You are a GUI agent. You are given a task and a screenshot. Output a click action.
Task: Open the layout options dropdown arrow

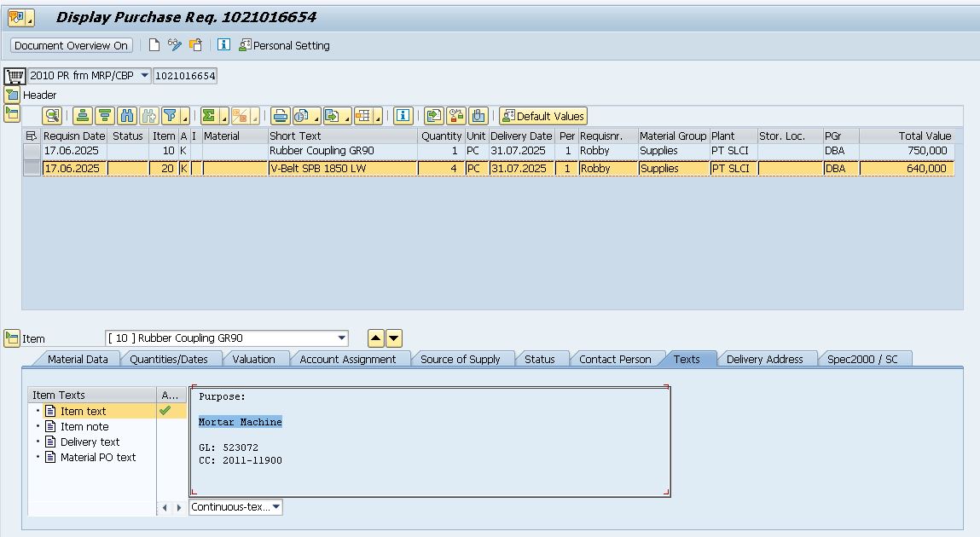[378, 116]
